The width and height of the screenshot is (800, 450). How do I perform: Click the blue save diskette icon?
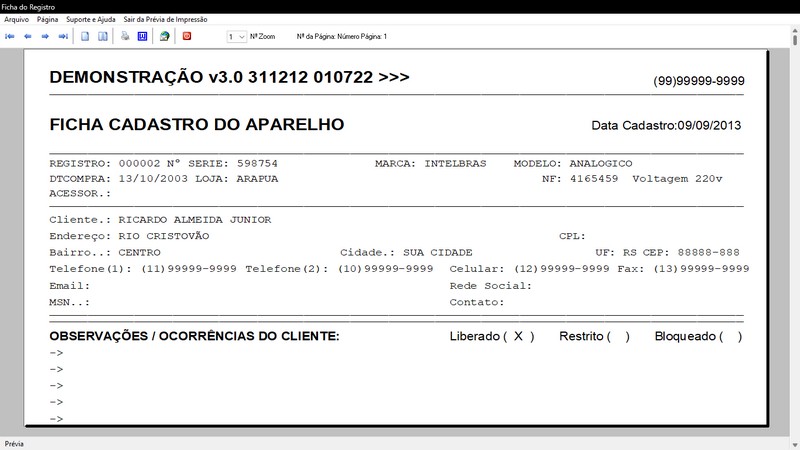(x=142, y=36)
